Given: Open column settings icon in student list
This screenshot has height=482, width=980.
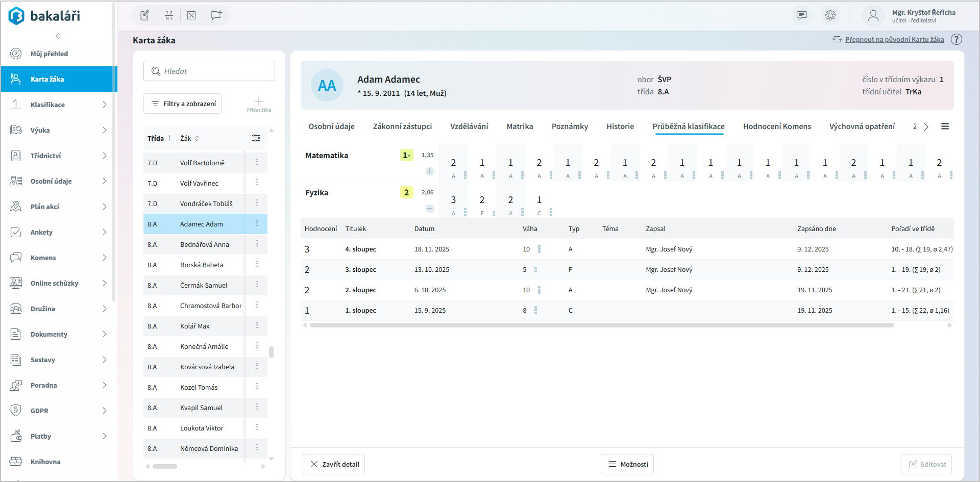Looking at the screenshot, I should click(x=256, y=138).
